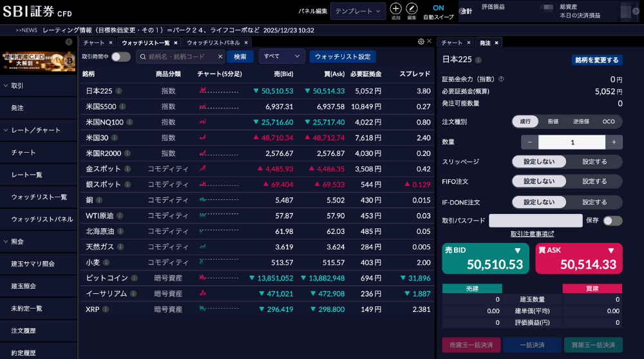
Task: Set FIFO注文 to 設定する
Action: tap(594, 181)
